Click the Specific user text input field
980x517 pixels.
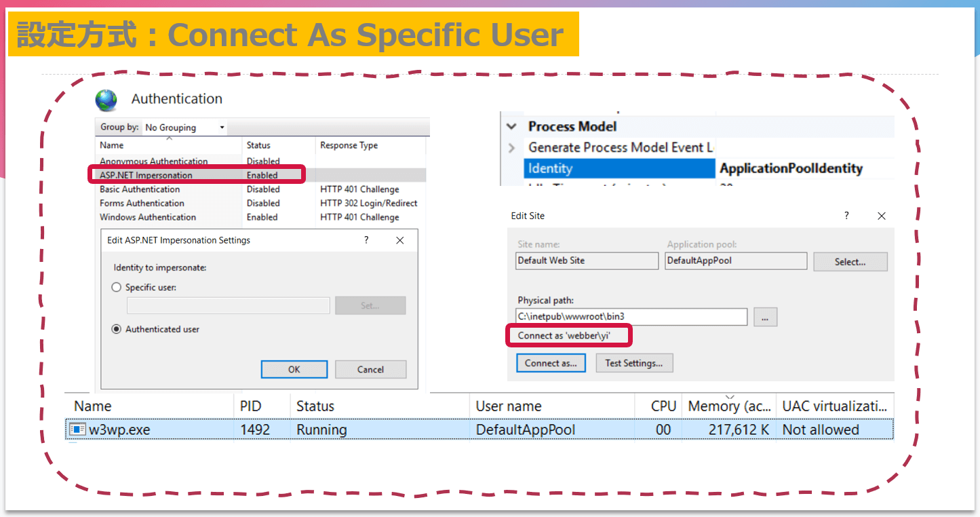228,305
